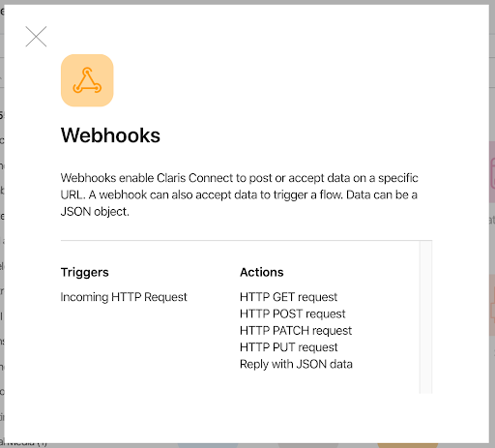Screen dimensions: 495x448
Task: Click the Triggers column heading
Action: click(x=85, y=272)
